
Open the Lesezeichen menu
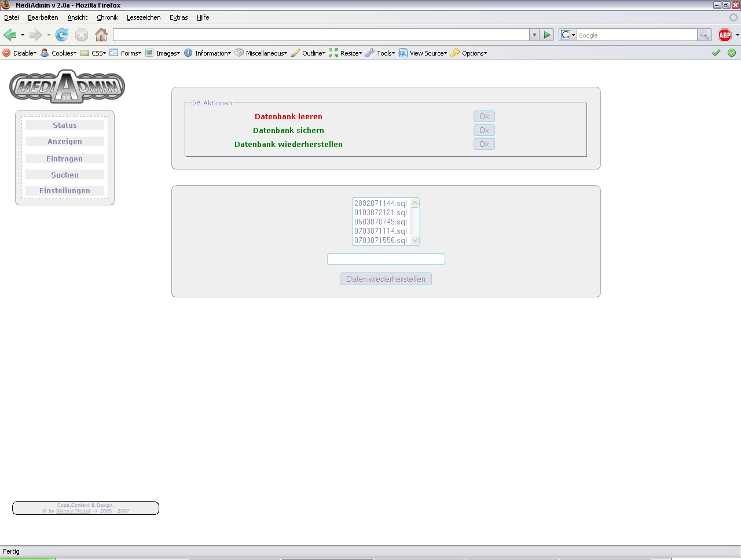pyautogui.click(x=144, y=17)
